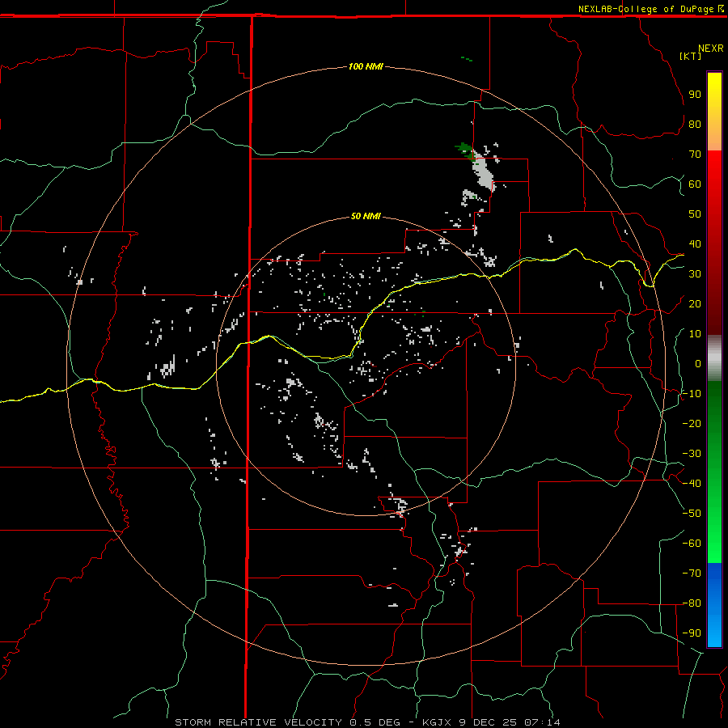This screenshot has height=728, width=728.
Task: Click the 100 NMI range ring label
Action: pos(366,66)
